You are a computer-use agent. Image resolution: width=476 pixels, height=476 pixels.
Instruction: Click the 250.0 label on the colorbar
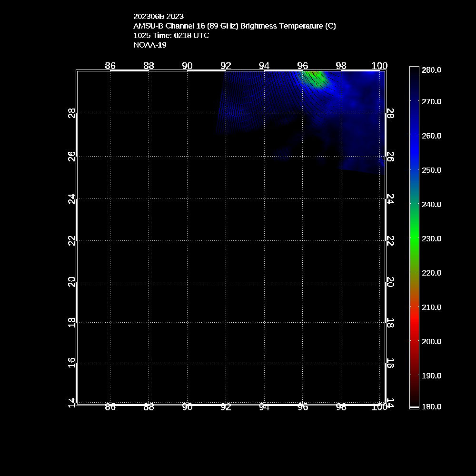coord(431,170)
